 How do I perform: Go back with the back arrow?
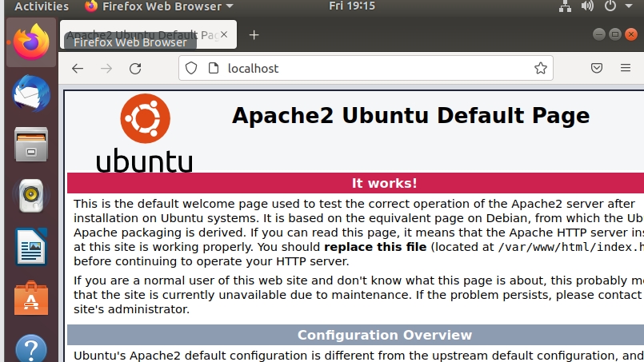click(78, 69)
